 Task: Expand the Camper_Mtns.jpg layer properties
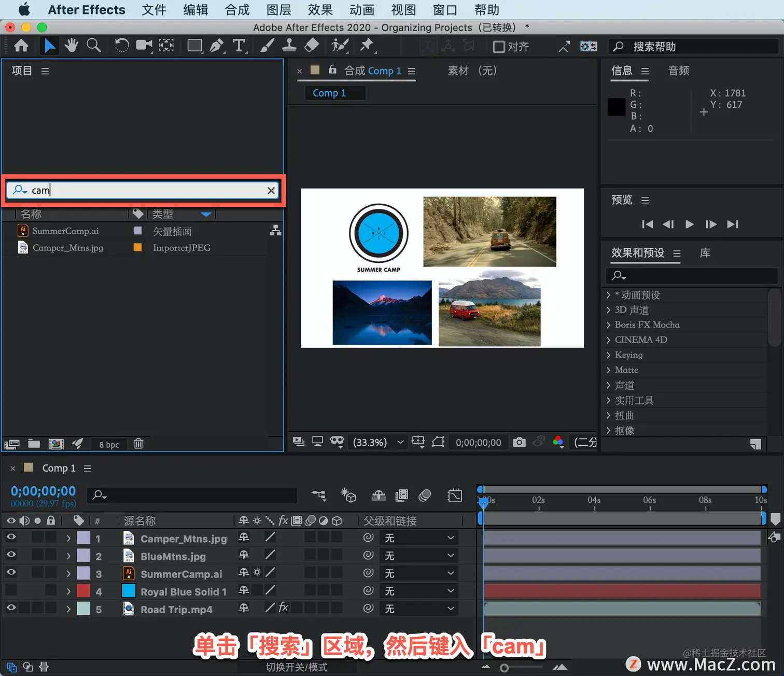click(68, 539)
